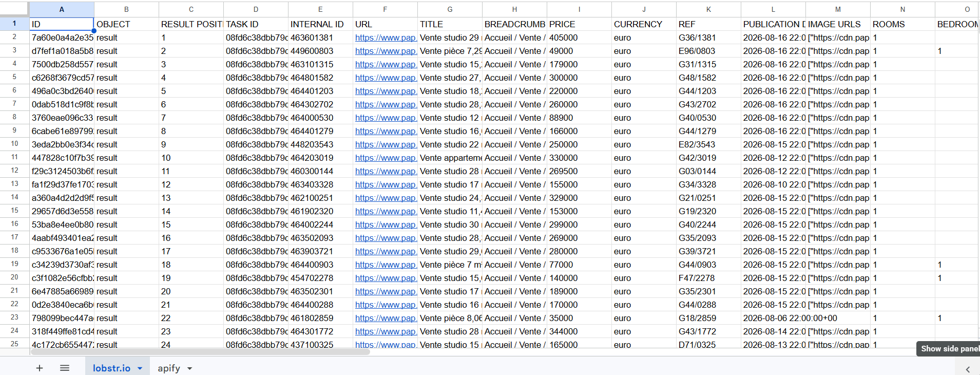Image resolution: width=980 pixels, height=375 pixels.
Task: Click internal ID cell 463601381
Action: click(x=320, y=38)
